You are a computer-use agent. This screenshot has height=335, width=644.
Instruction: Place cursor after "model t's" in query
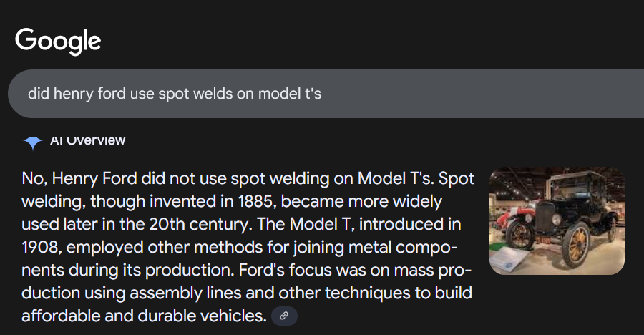323,94
